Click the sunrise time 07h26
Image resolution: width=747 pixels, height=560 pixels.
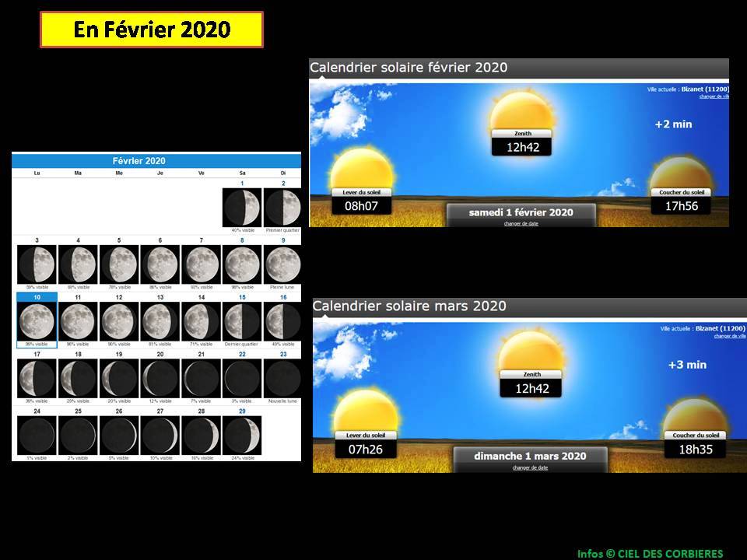[366, 450]
